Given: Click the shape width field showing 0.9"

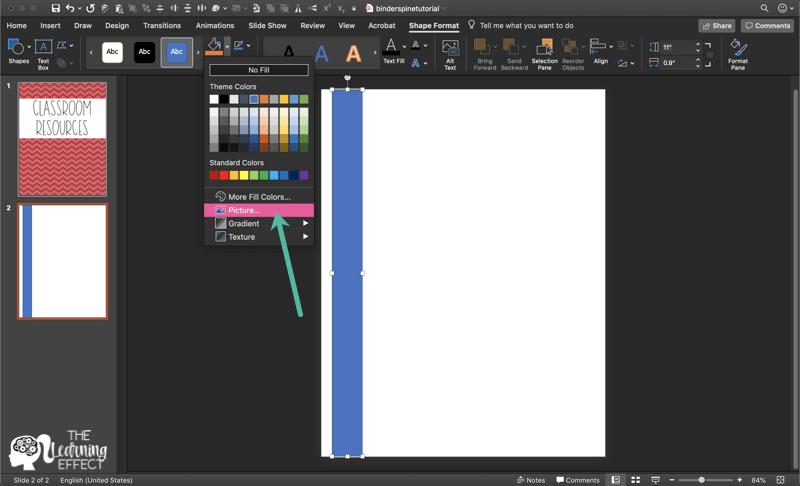Looking at the screenshot, I should click(677, 63).
